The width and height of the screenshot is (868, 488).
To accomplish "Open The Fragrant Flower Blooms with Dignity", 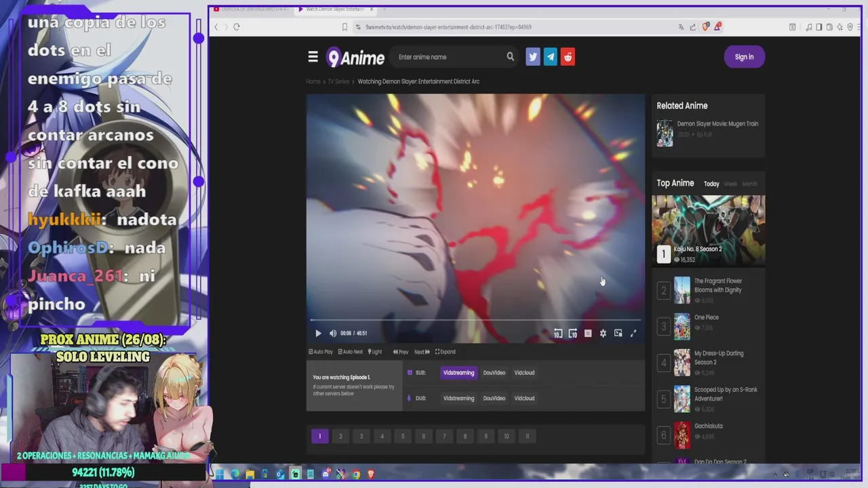I will (718, 285).
